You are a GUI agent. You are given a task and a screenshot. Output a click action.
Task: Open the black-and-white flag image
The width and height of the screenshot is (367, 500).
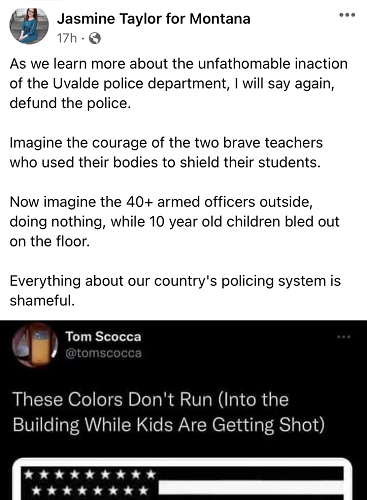click(x=182, y=479)
